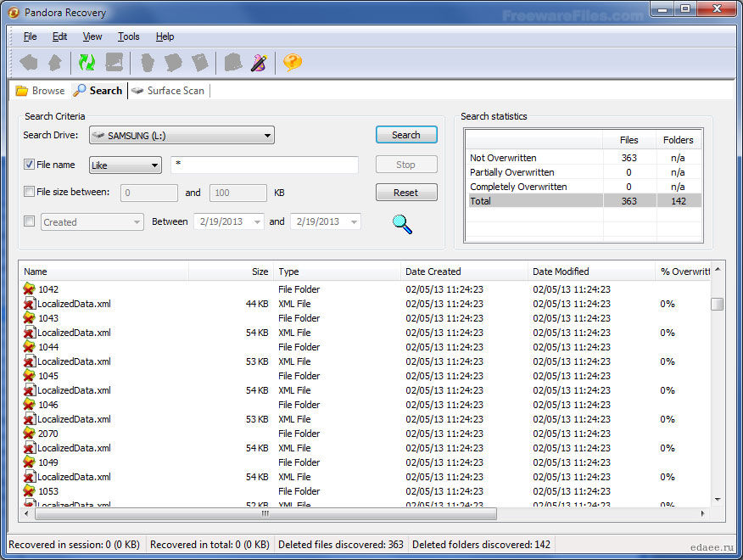Switch to the Surface Scan tab
The height and width of the screenshot is (560, 743).
click(x=168, y=91)
